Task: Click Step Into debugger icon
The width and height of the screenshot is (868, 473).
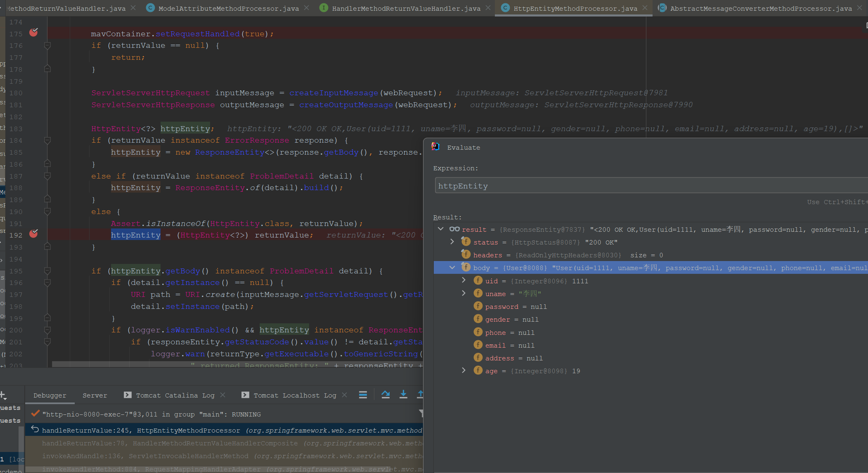Action: click(403, 395)
